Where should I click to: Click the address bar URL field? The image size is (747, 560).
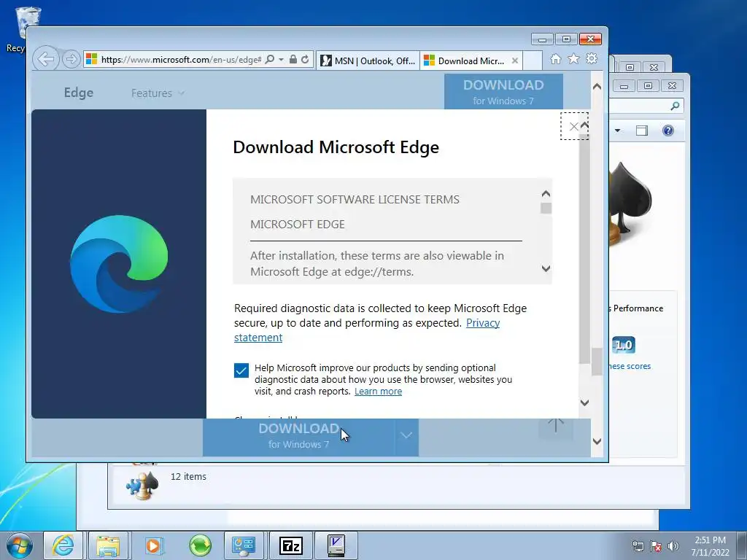pos(181,60)
